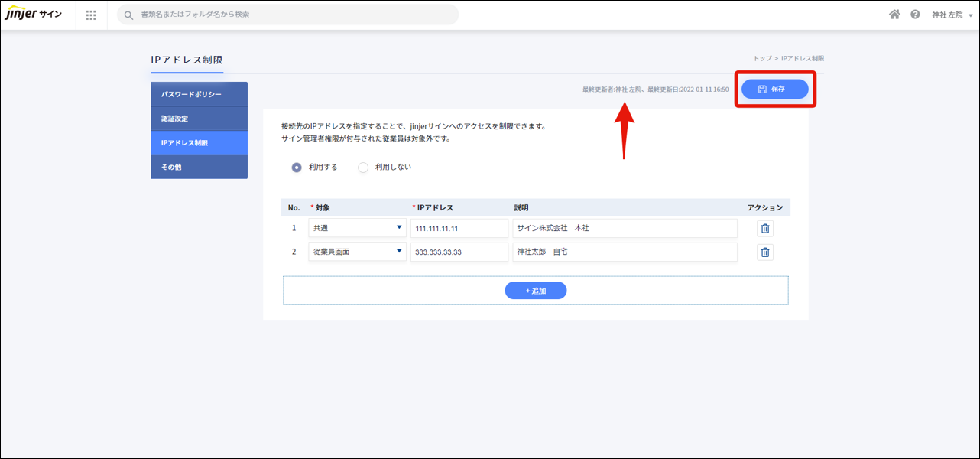
Task: Click the 111.111.11.11 IP address field
Action: click(x=459, y=229)
